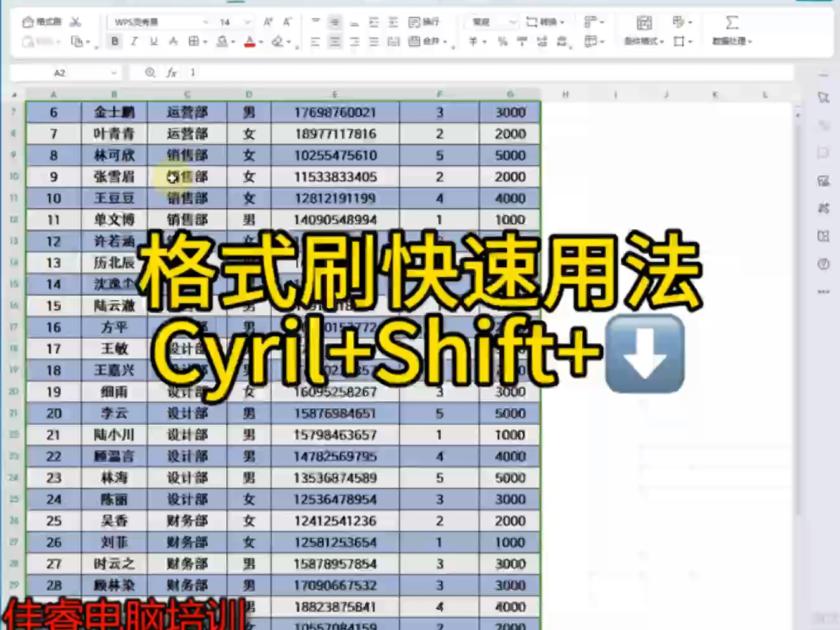Click the increase decimal icon
Viewport: 840px width, 630px height.
(542, 42)
